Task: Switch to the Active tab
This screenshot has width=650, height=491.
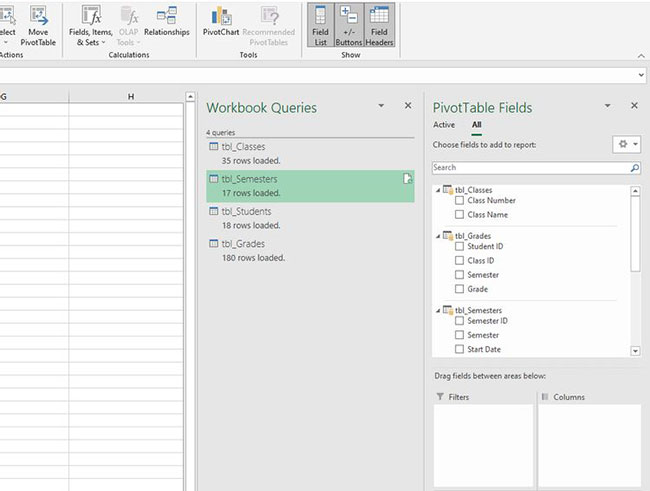Action: 444,125
